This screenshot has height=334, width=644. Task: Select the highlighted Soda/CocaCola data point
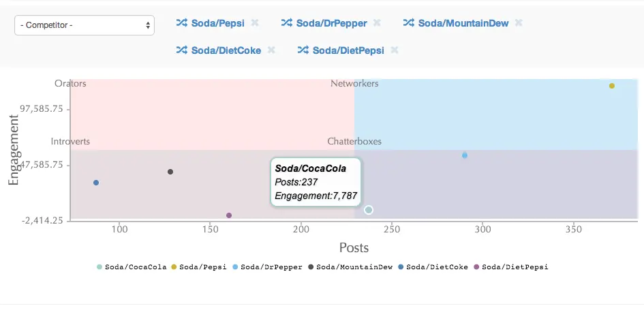point(369,210)
